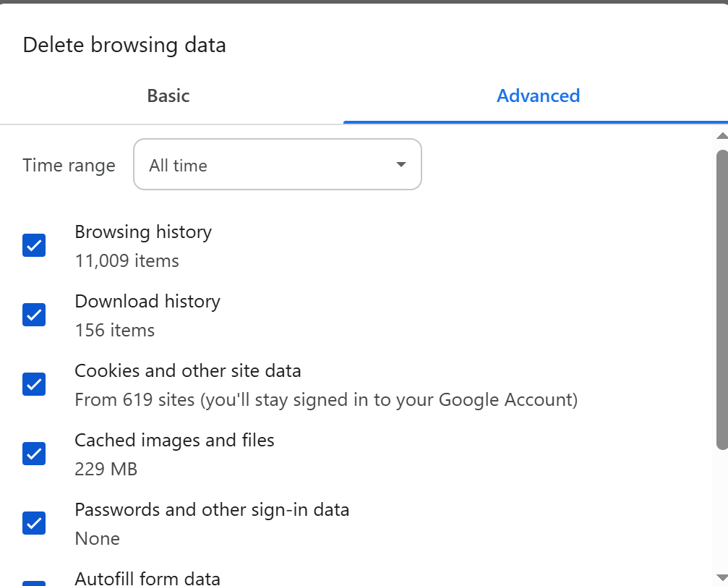Click the vertical scrollbar thumb
This screenshot has height=586, width=728.
pos(722,300)
